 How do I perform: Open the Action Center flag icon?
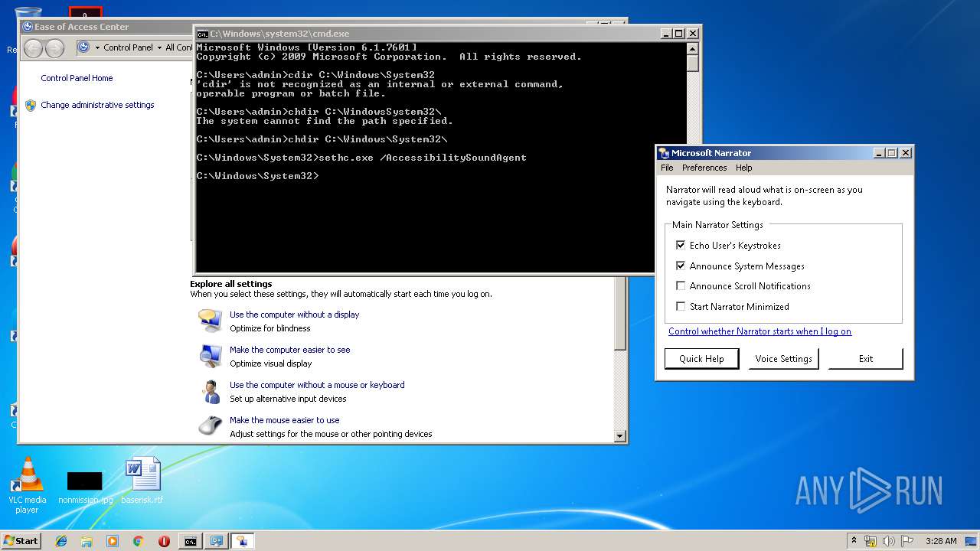tap(906, 541)
